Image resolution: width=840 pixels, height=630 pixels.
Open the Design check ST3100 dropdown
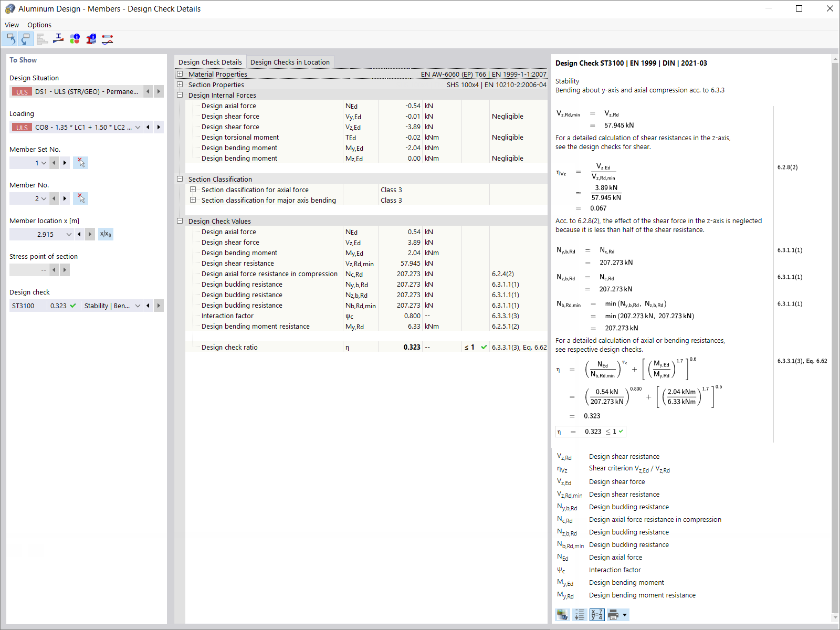tap(138, 306)
